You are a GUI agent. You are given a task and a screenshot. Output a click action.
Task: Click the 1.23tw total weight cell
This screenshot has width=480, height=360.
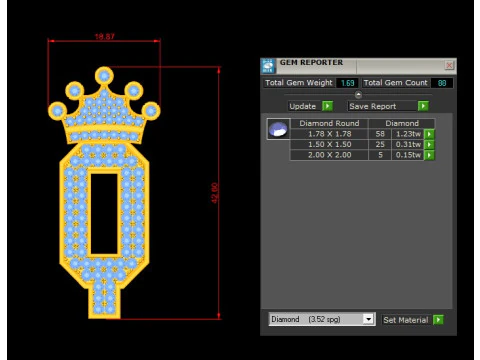408,134
